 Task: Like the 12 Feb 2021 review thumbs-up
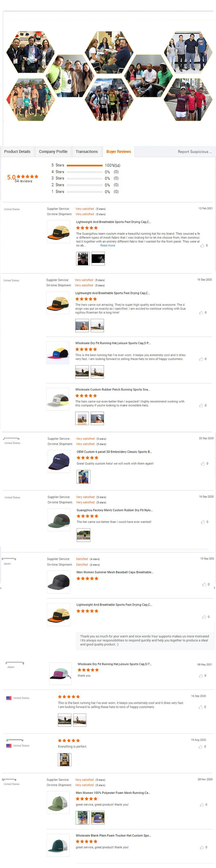pos(202,246)
